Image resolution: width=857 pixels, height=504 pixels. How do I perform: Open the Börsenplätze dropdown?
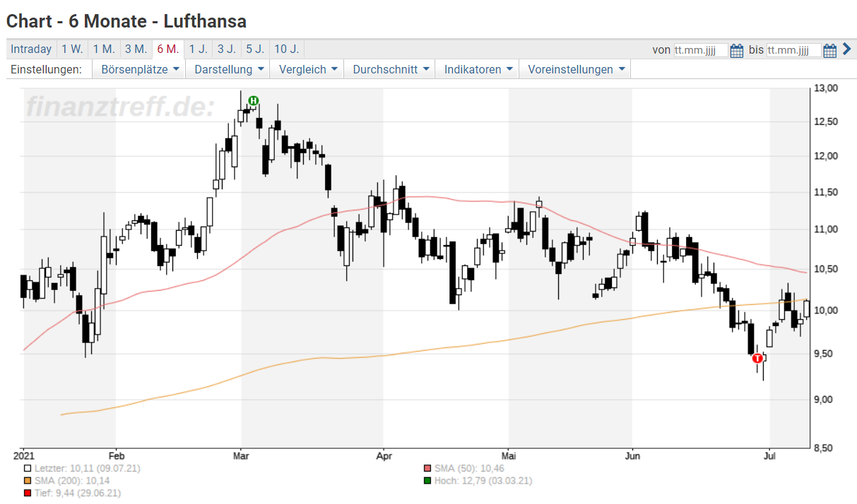[x=139, y=69]
